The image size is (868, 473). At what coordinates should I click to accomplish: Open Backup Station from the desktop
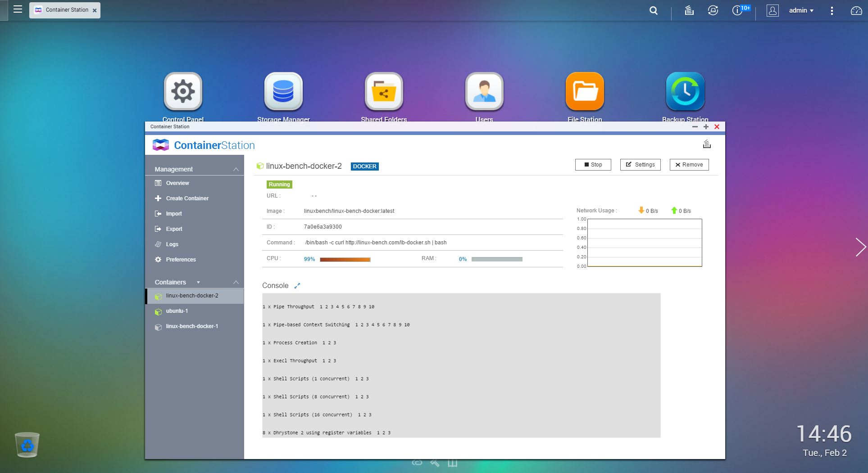685,91
